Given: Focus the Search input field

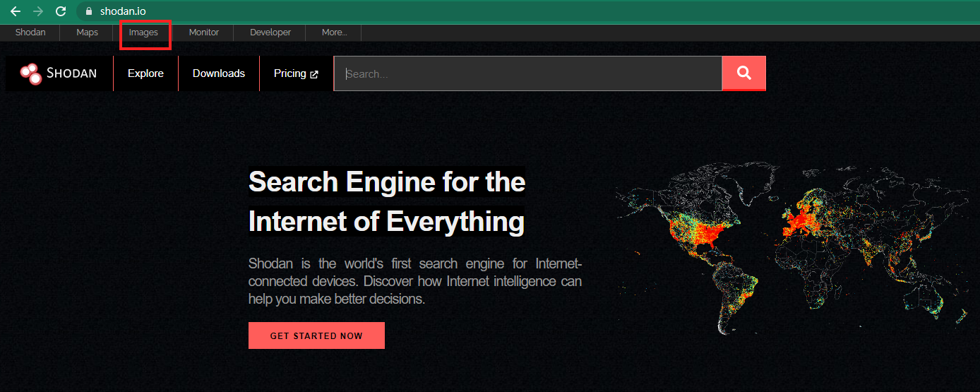Looking at the screenshot, I should tap(528, 73).
